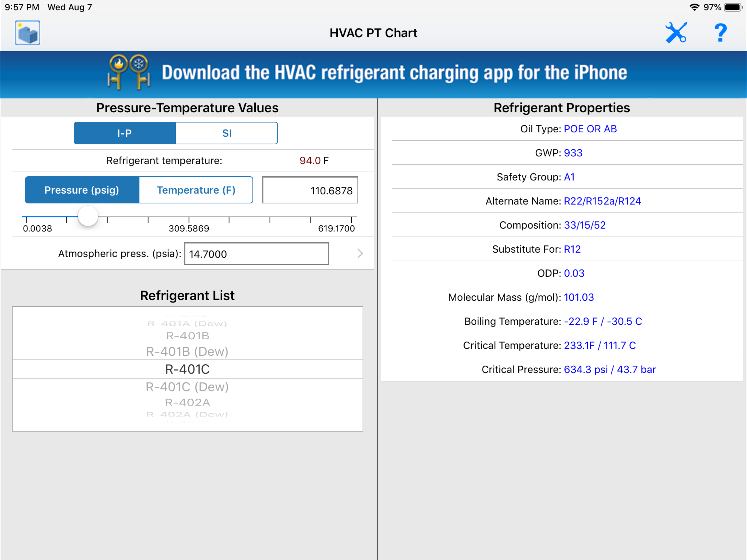The image size is (747, 560).
Task: Select R-401B from the refrigerant list
Action: pyautogui.click(x=187, y=336)
